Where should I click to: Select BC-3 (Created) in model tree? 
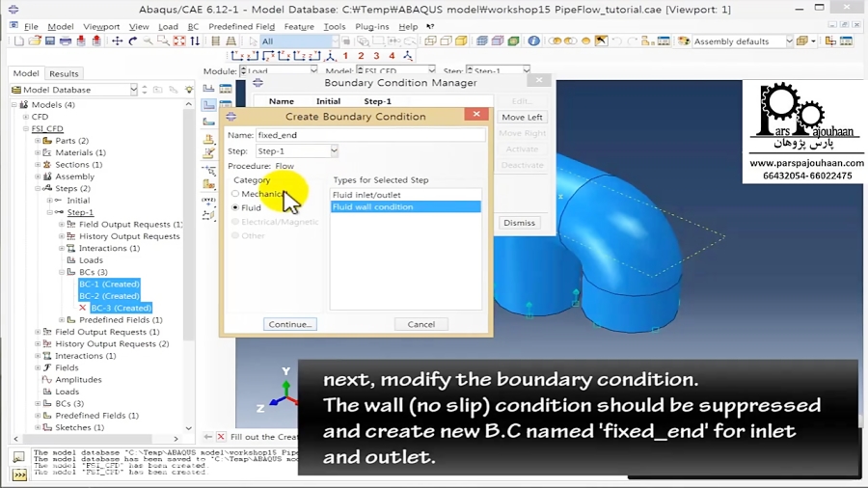coord(121,309)
